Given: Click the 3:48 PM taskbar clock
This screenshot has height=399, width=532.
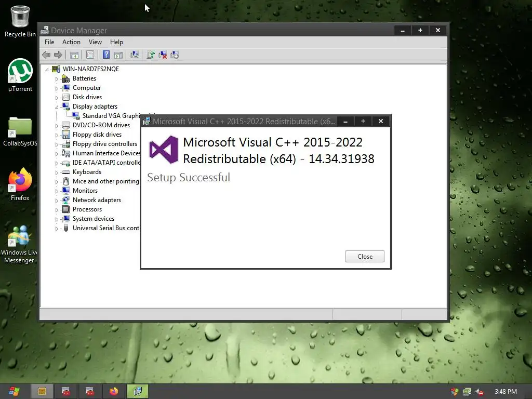Looking at the screenshot, I should (x=506, y=392).
